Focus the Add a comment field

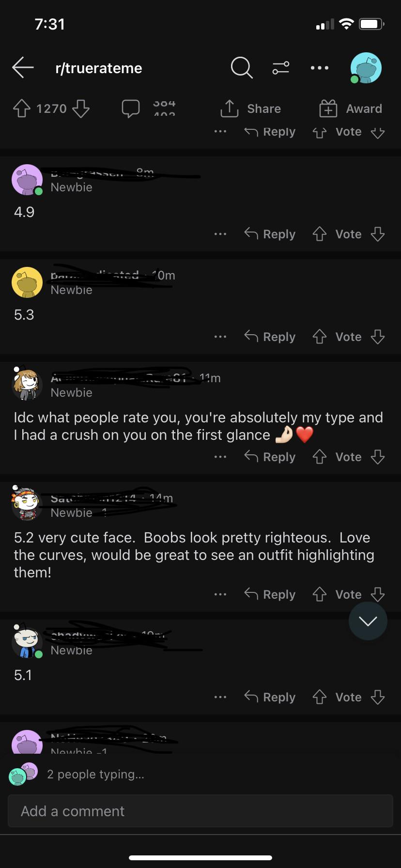(x=200, y=811)
